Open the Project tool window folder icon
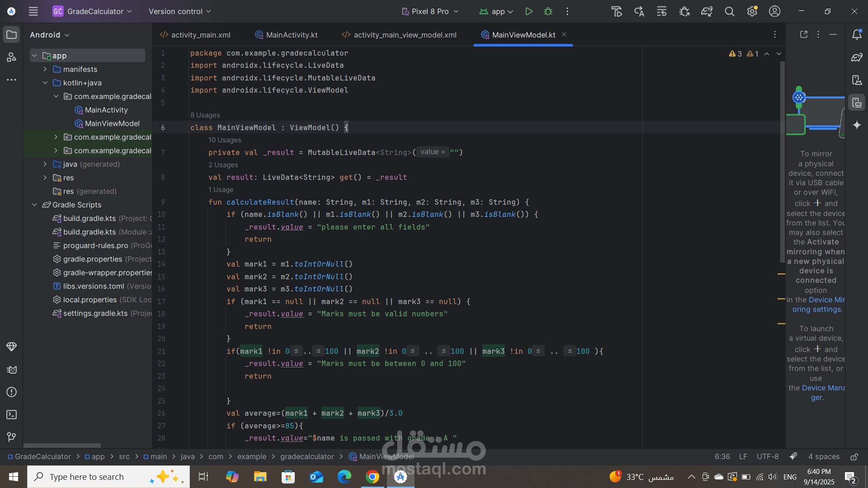This screenshot has width=868, height=488. coord(12,35)
